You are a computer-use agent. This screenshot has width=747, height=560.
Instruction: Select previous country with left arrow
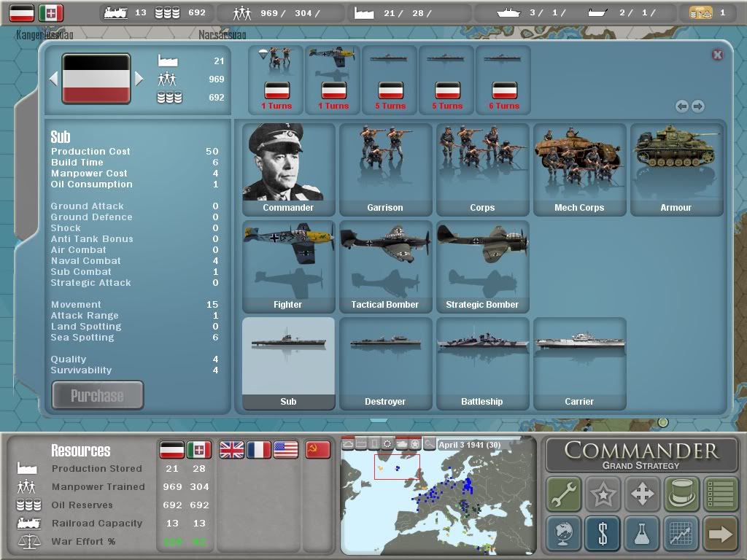pyautogui.click(x=53, y=79)
